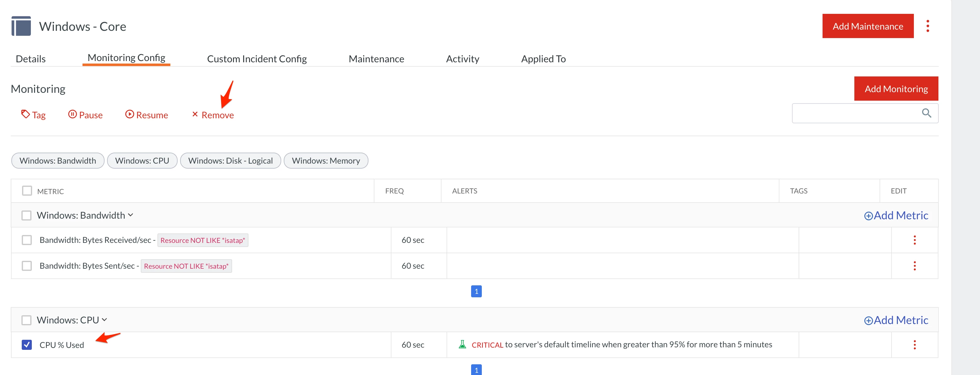This screenshot has width=980, height=375.
Task: Collapse the Windows: CPU section chevron
Action: [104, 320]
